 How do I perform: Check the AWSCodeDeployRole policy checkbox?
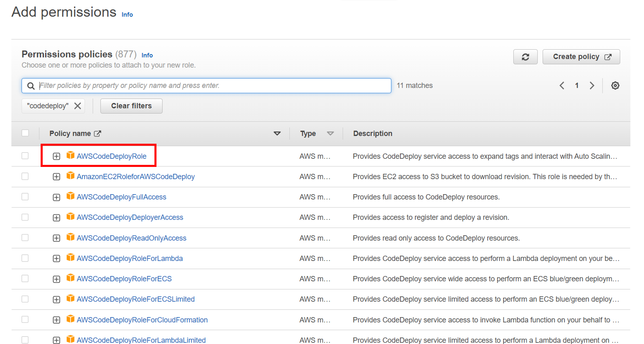point(25,156)
